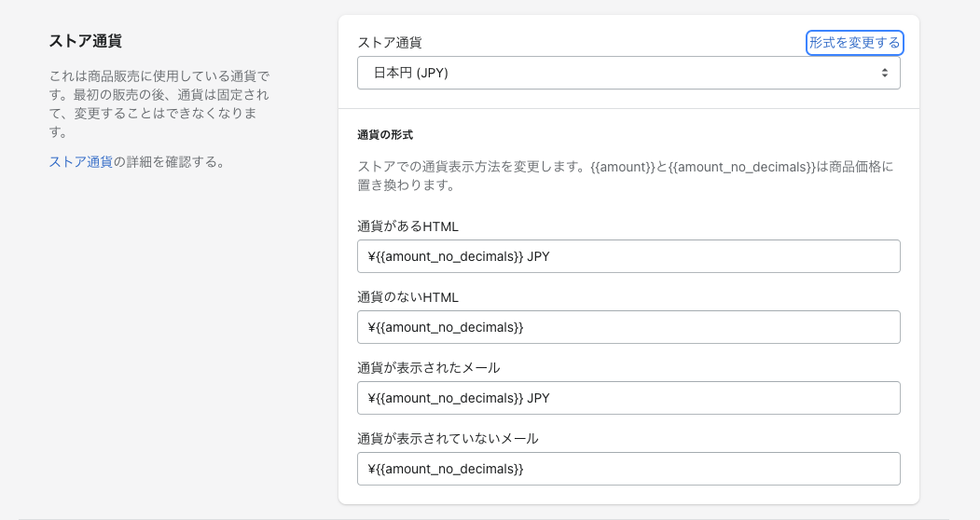Select the 通貨が表示されていないメール label

pos(448,439)
